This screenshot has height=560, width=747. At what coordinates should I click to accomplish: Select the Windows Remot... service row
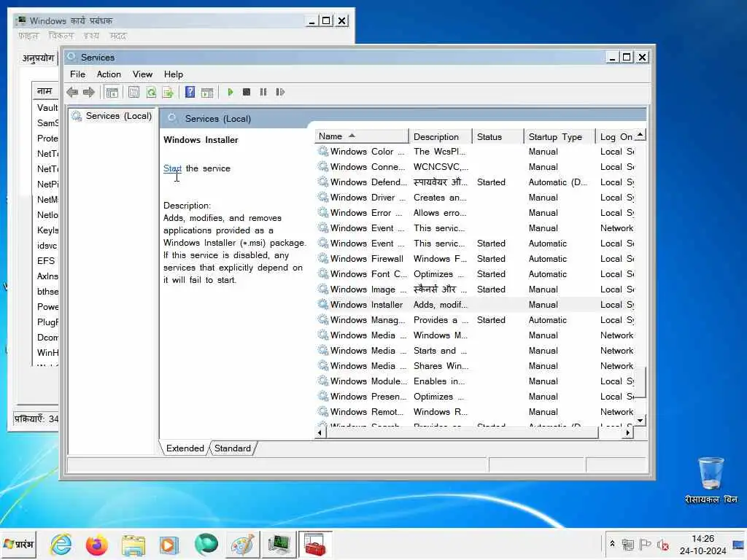(x=475, y=412)
